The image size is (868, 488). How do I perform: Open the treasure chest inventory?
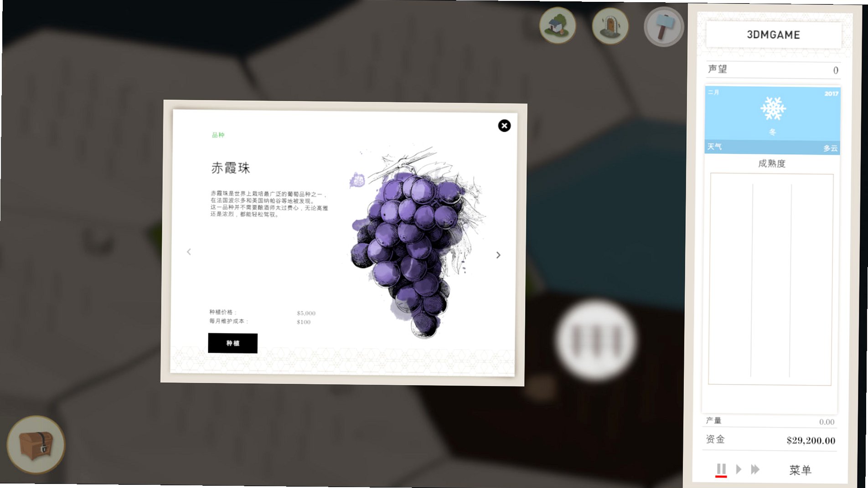(36, 445)
